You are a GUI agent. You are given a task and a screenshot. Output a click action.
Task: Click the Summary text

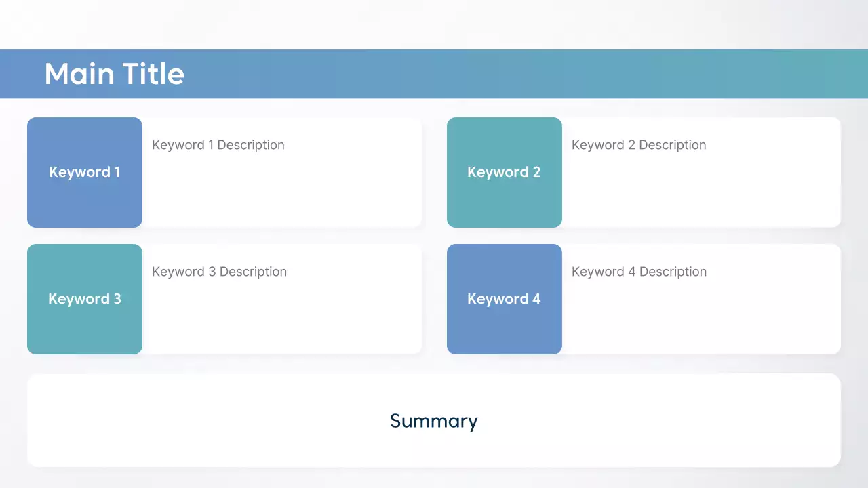pos(434,421)
